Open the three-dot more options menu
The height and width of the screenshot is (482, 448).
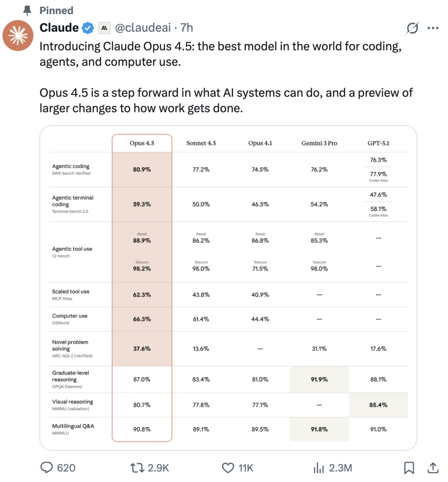pos(433,28)
